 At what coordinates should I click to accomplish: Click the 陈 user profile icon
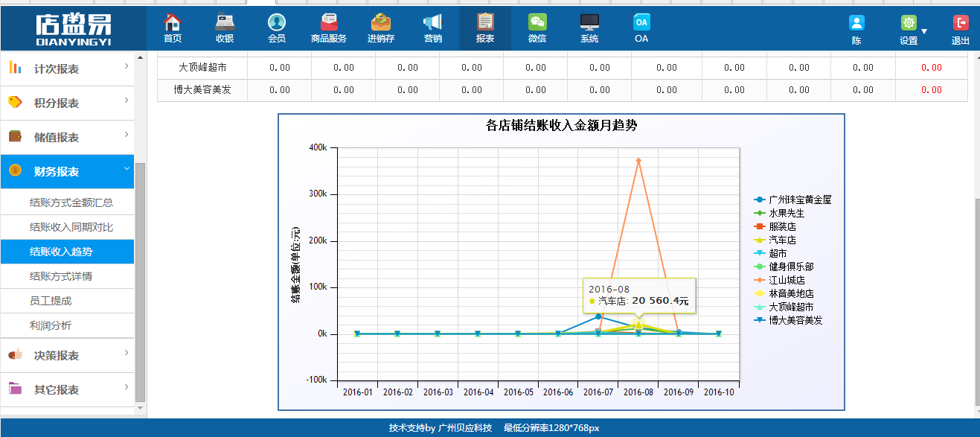[x=856, y=23]
